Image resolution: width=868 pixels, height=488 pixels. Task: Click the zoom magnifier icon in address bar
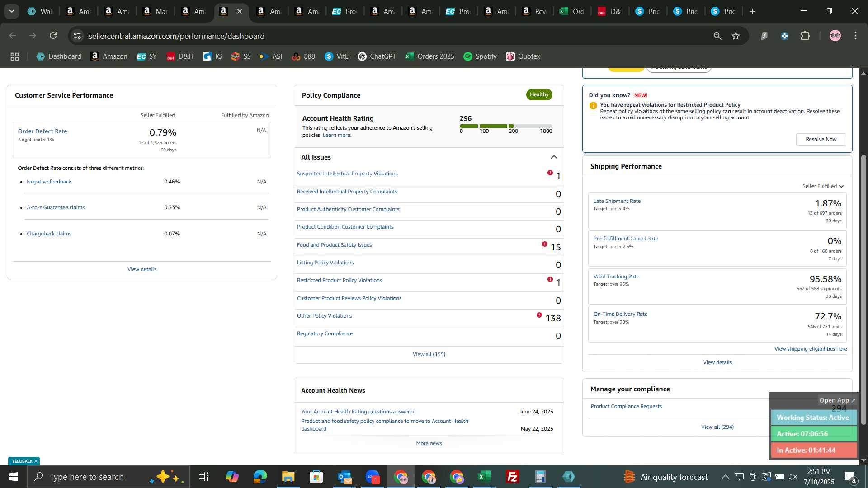[x=717, y=36]
